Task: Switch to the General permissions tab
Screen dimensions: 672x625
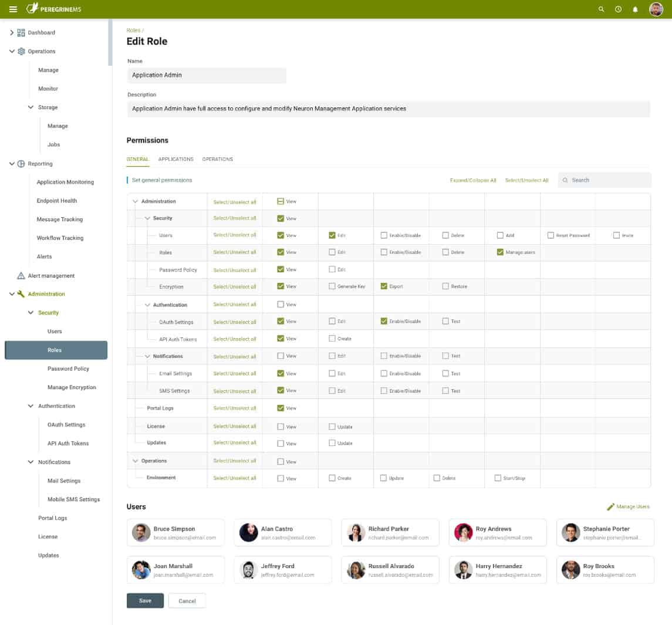Action: 137,159
